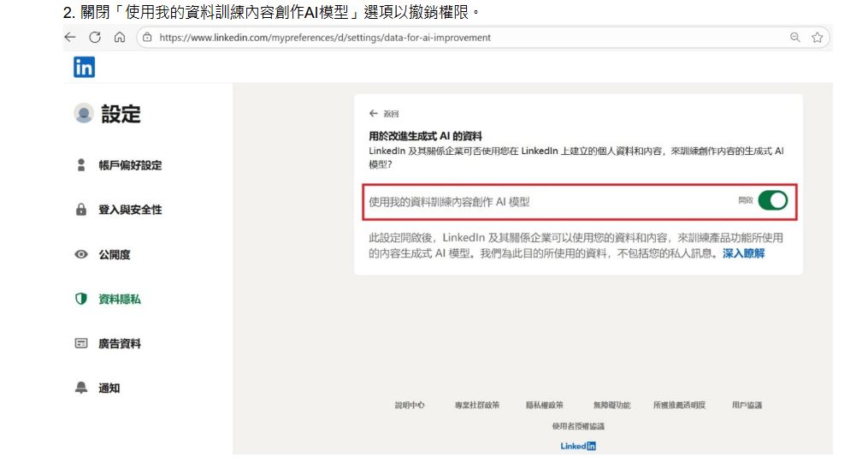The image size is (868, 469).
Task: Click the browser back arrow
Action: 70,38
